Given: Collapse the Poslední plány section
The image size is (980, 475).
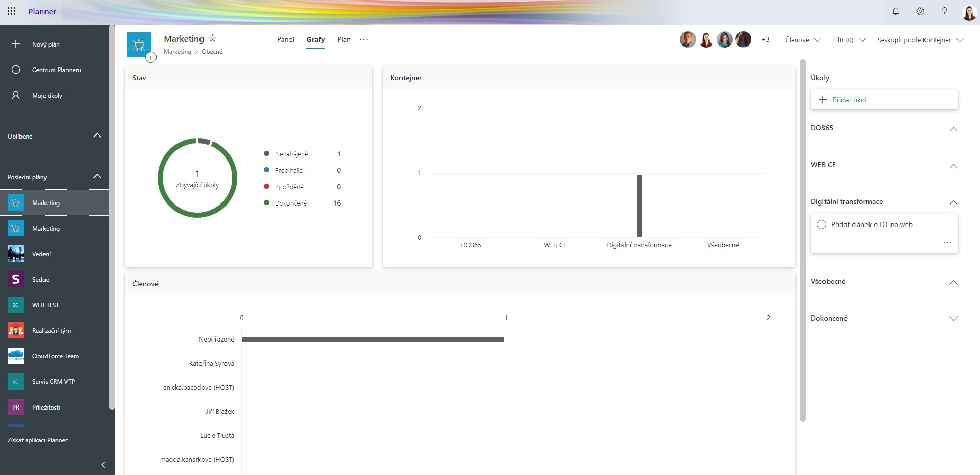Looking at the screenshot, I should 97,177.
